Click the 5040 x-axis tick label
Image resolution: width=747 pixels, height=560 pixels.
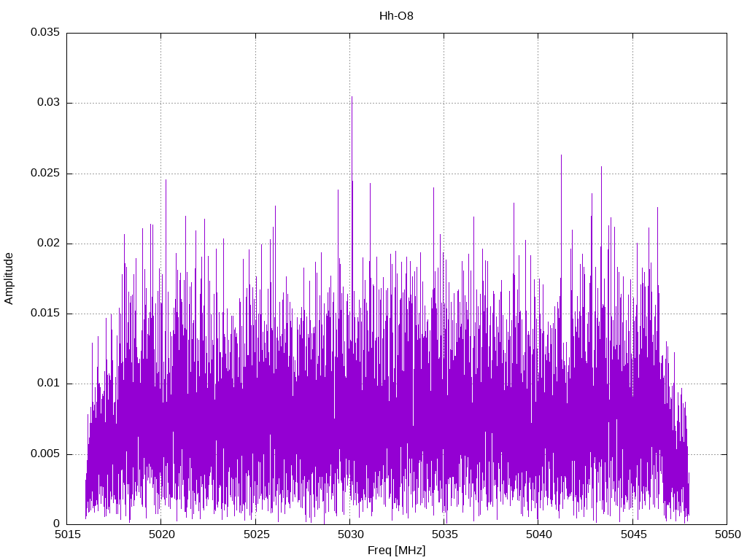pos(538,535)
